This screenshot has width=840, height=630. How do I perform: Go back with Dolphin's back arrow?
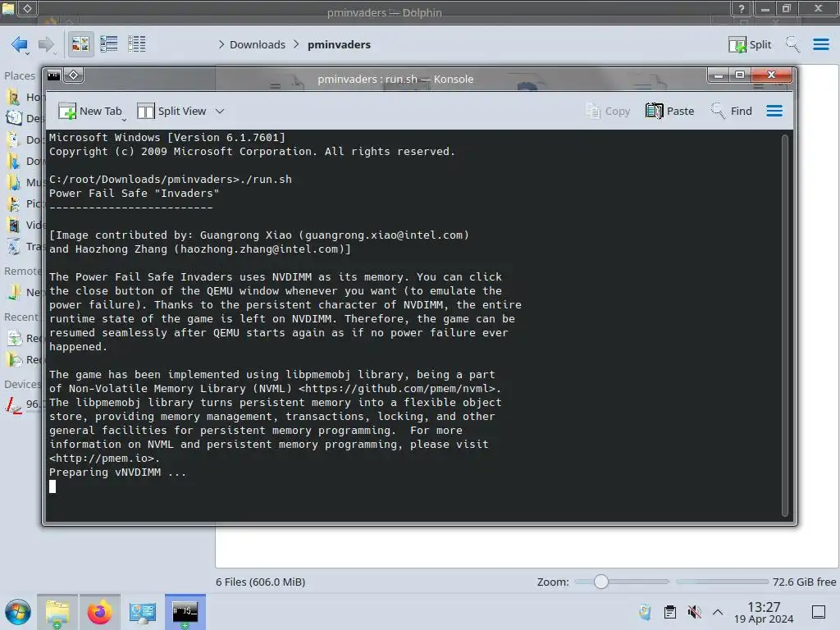20,44
